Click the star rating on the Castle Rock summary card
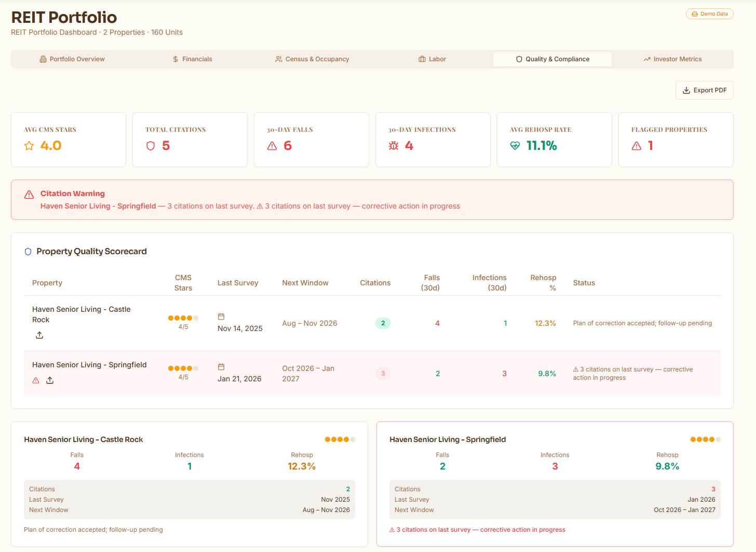Screen dimensions: 756x552 (340, 439)
